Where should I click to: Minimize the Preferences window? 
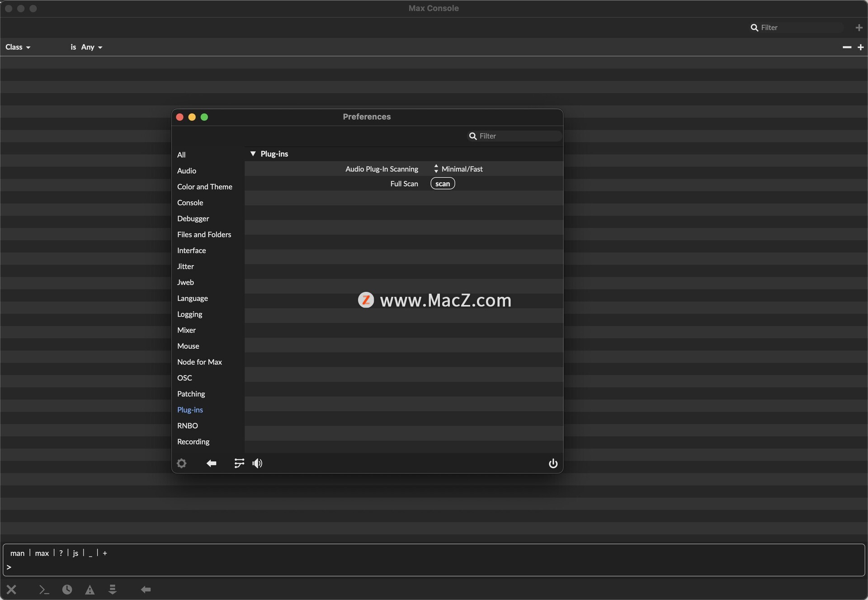(192, 117)
